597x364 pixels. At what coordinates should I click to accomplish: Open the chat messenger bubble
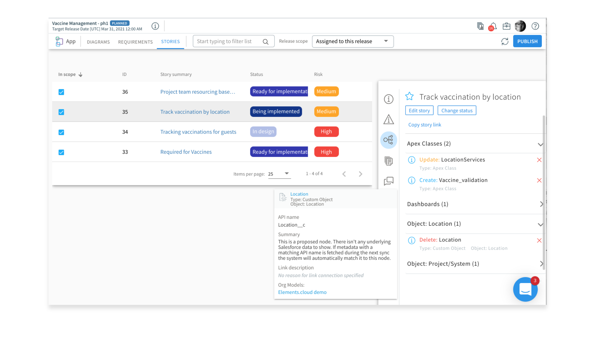point(525,289)
